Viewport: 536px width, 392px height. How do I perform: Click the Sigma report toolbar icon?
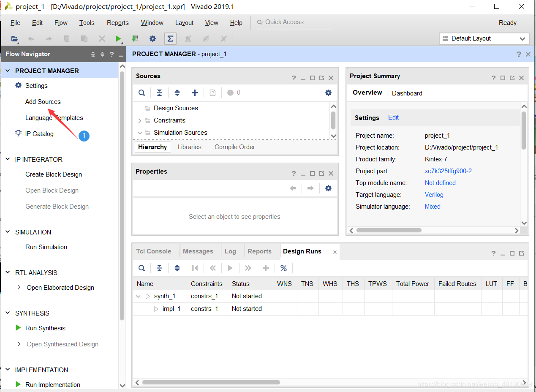170,38
